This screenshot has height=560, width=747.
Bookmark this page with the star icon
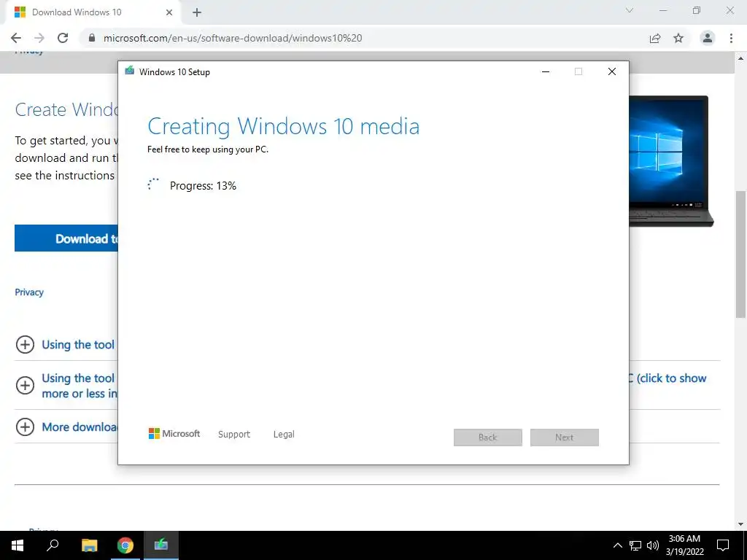678,38
